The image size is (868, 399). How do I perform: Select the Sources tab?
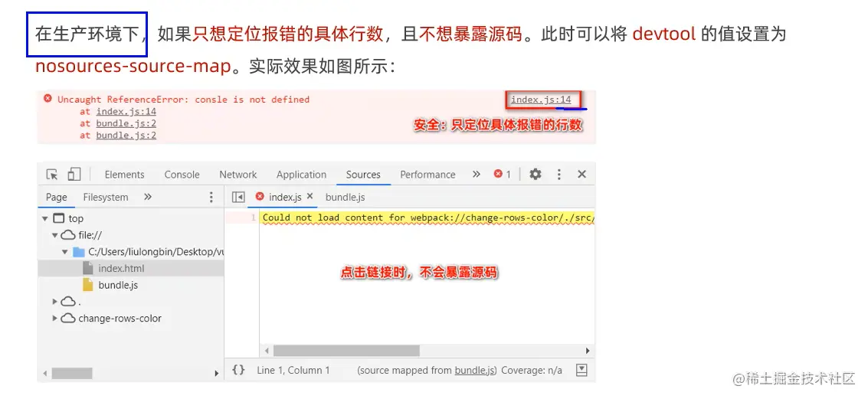point(363,175)
